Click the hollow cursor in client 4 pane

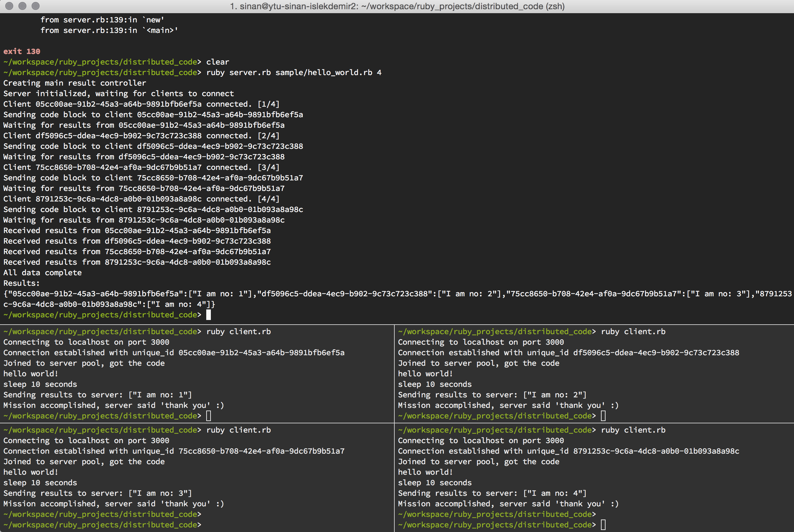coord(603,524)
